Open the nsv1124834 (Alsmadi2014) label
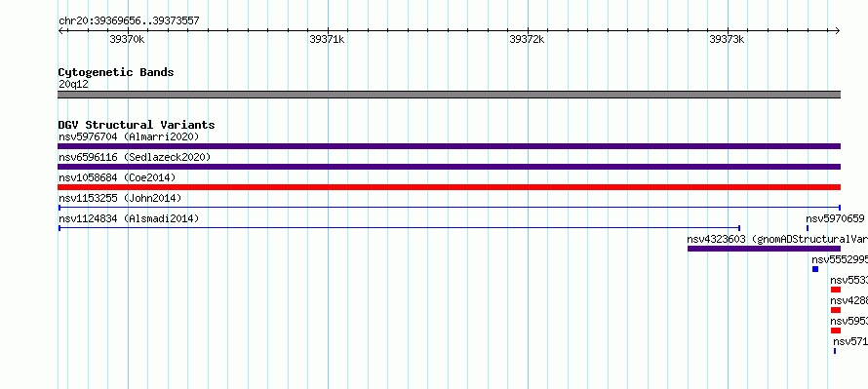 coord(129,218)
